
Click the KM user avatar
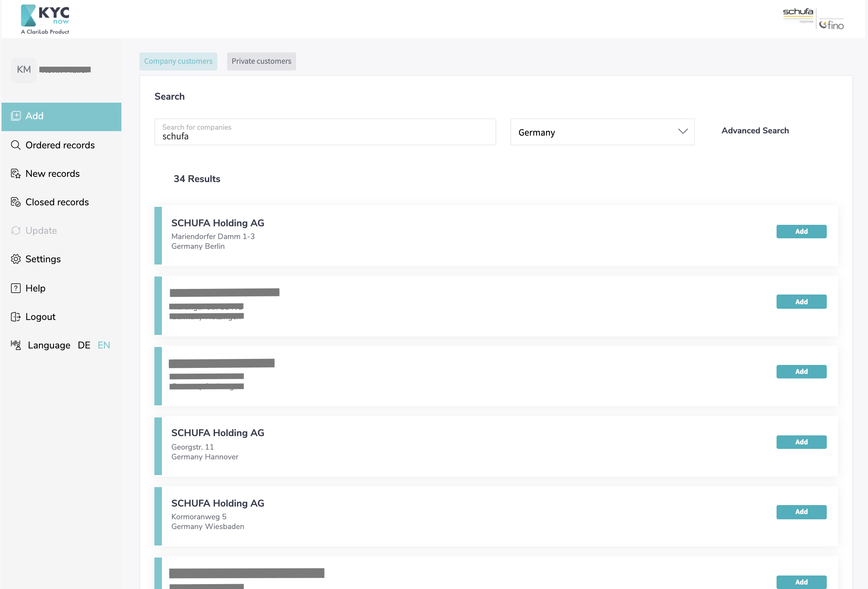24,70
